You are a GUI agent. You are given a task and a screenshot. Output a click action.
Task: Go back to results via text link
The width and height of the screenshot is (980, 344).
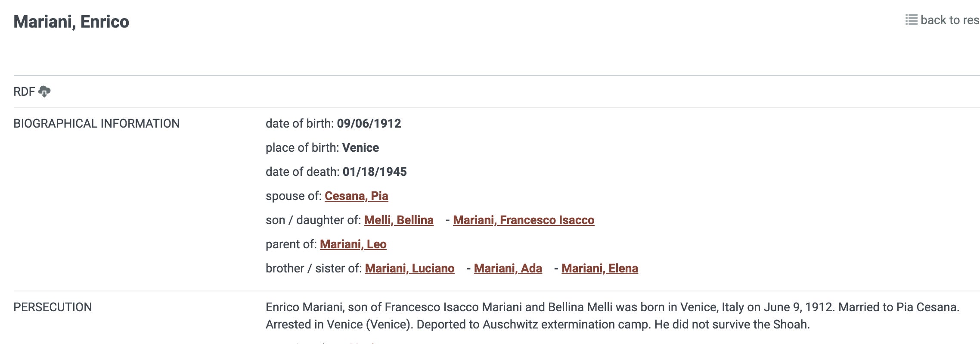point(949,20)
